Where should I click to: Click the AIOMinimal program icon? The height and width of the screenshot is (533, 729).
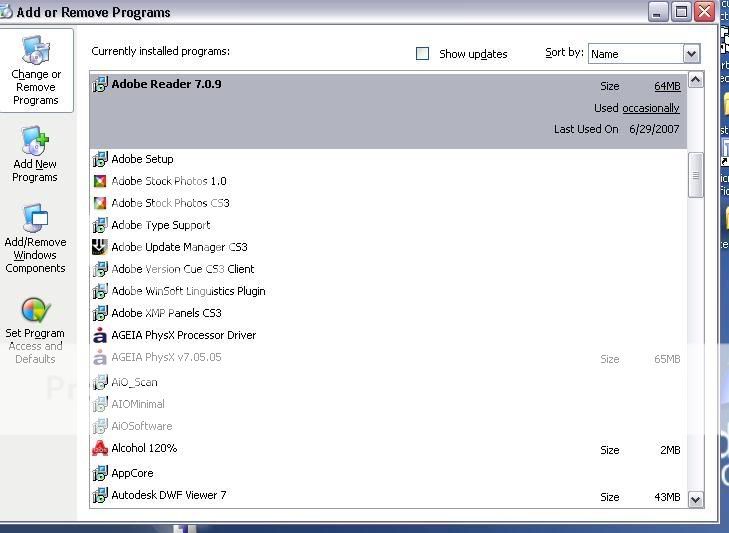tap(100, 404)
